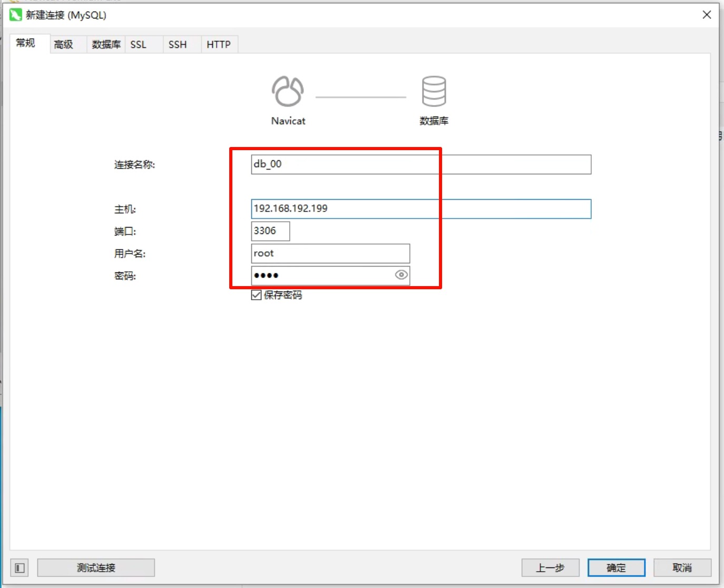Screen dimensions: 724x588
Task: Click the 主机 field with the IP address
Action: click(x=420, y=209)
